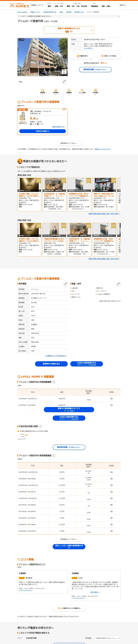
Task: Open help icon beside 賃貸掲載履歴 heading
Action: tap(54, 456)
